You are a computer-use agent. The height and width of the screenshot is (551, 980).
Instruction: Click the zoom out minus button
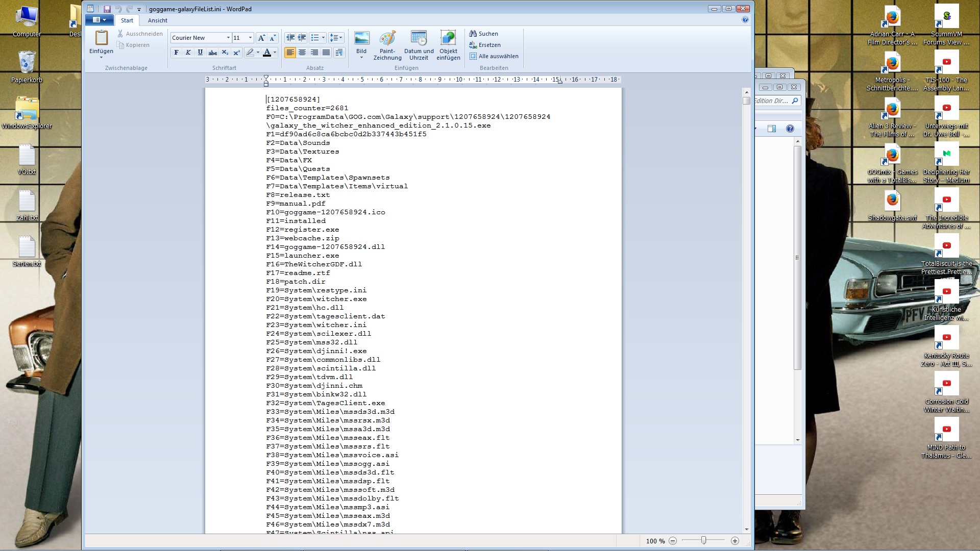673,541
